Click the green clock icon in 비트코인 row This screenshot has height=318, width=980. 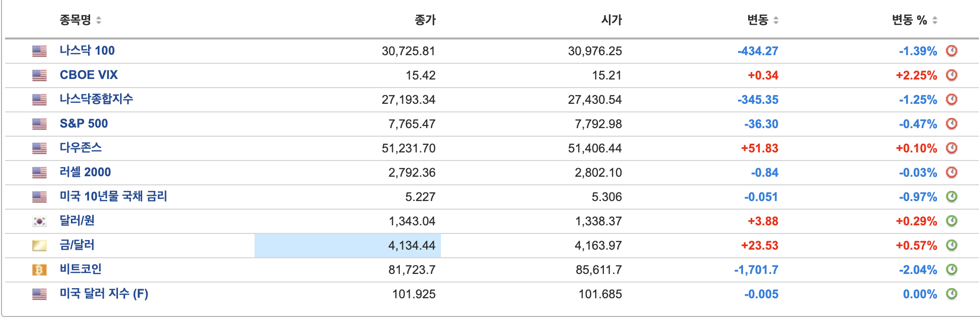(952, 269)
